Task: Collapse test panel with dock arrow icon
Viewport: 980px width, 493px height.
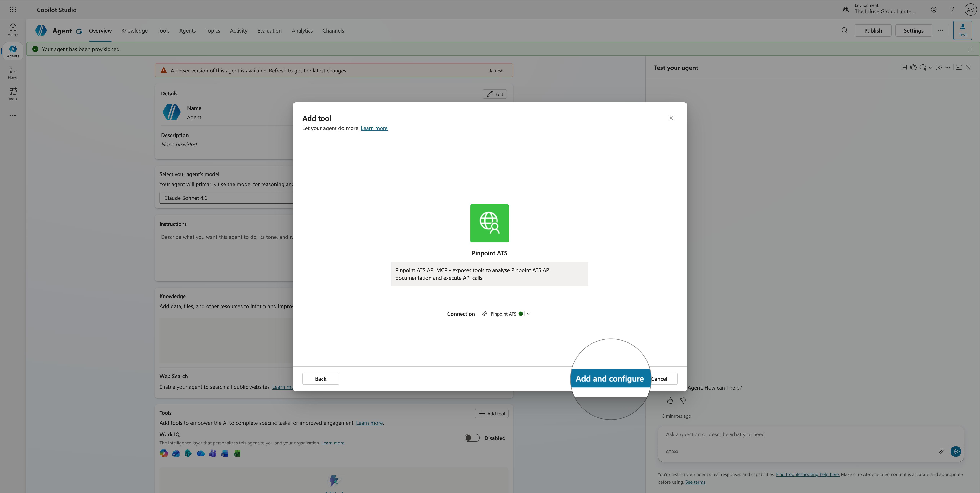Action: click(x=959, y=67)
